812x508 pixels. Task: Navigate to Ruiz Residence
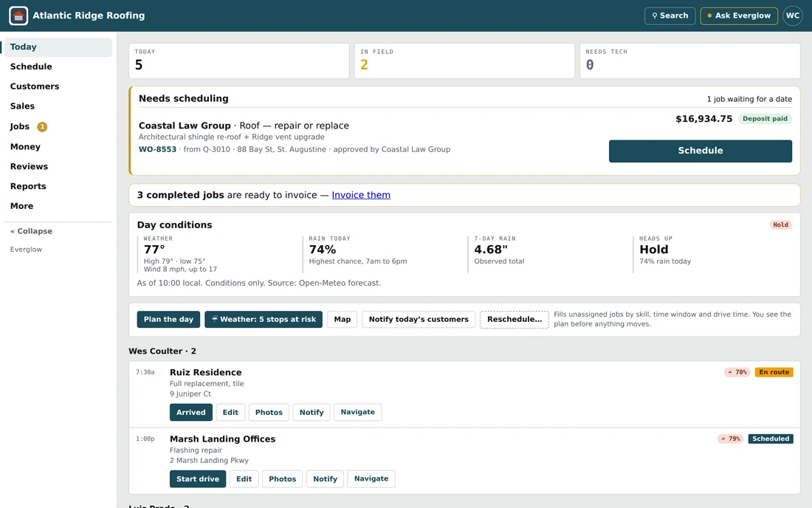(358, 412)
